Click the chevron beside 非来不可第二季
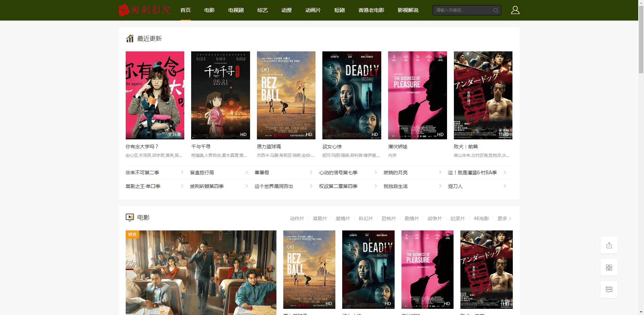Screen dimensions: 644x315 pyautogui.click(x=182, y=172)
